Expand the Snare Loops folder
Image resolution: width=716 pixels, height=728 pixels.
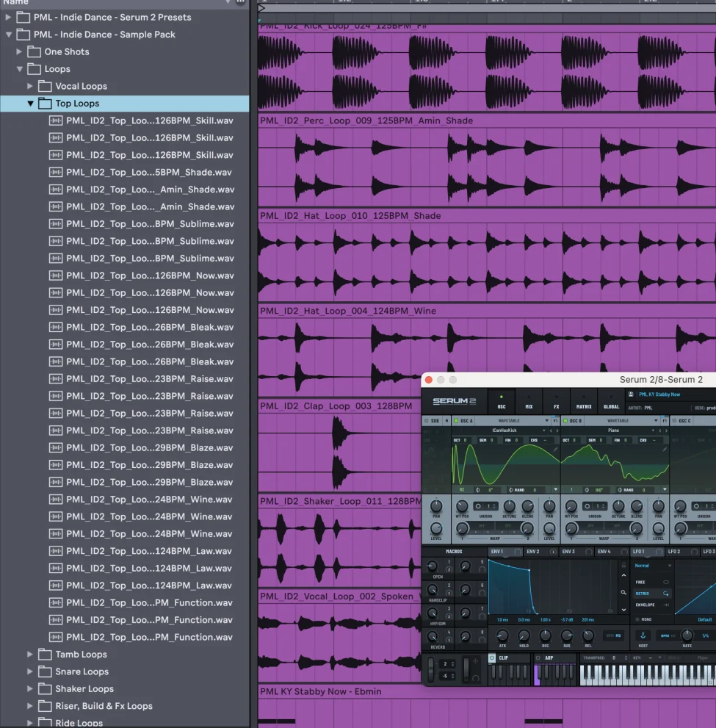coord(29,671)
